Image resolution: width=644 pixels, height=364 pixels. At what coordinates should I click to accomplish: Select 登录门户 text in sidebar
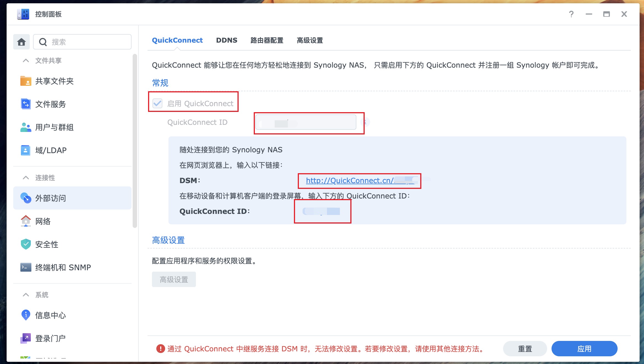pos(51,338)
